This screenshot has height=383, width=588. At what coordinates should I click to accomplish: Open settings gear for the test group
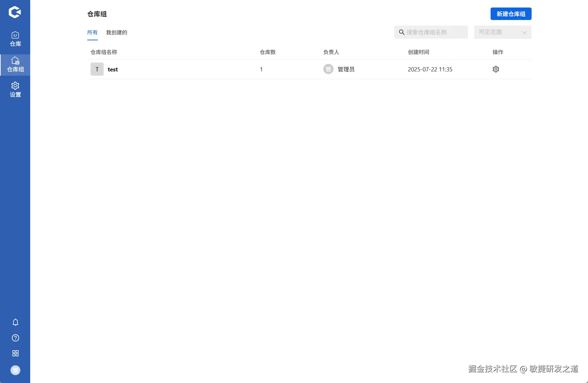[496, 69]
